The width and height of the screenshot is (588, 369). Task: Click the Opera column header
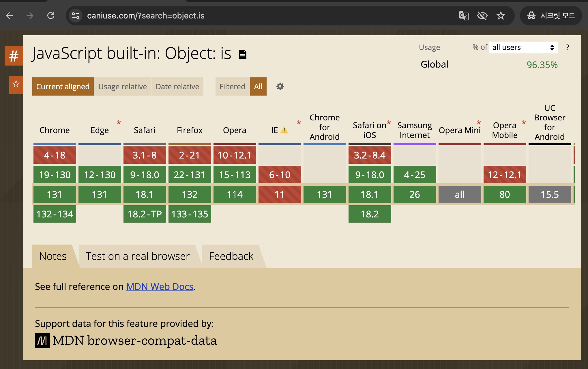[x=235, y=130]
